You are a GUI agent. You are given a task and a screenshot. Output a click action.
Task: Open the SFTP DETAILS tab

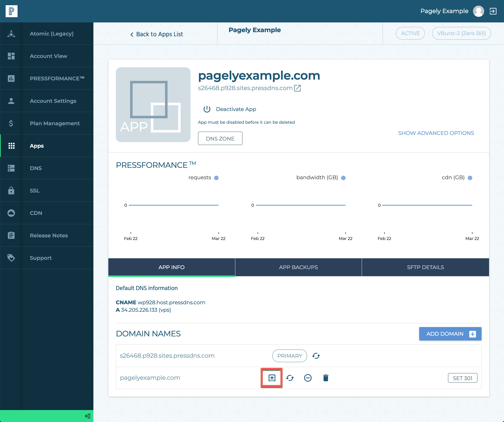click(425, 267)
